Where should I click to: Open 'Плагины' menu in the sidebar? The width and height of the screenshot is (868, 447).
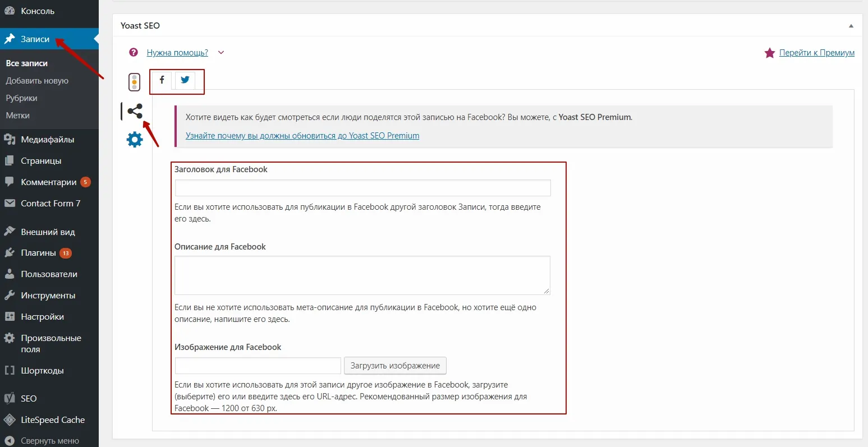38,253
